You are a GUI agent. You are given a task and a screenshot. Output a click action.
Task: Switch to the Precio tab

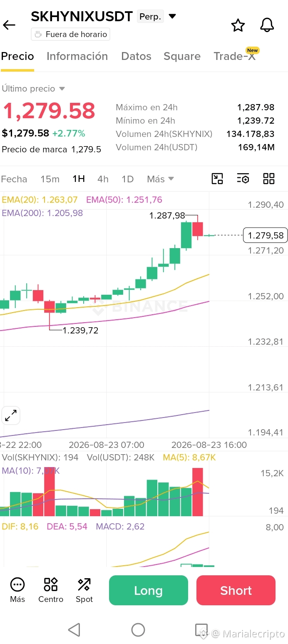tap(17, 56)
